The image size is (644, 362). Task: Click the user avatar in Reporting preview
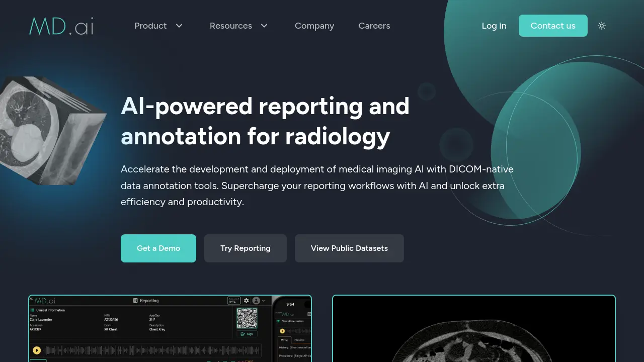tap(256, 301)
